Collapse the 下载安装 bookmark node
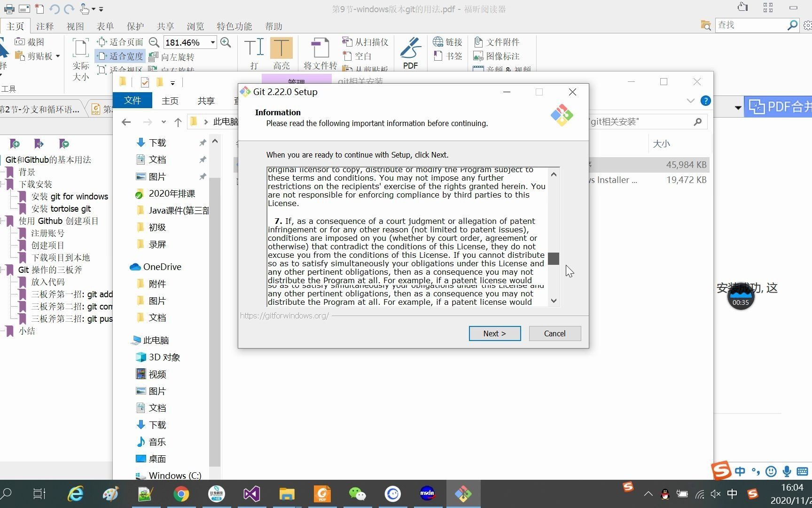 [3, 184]
